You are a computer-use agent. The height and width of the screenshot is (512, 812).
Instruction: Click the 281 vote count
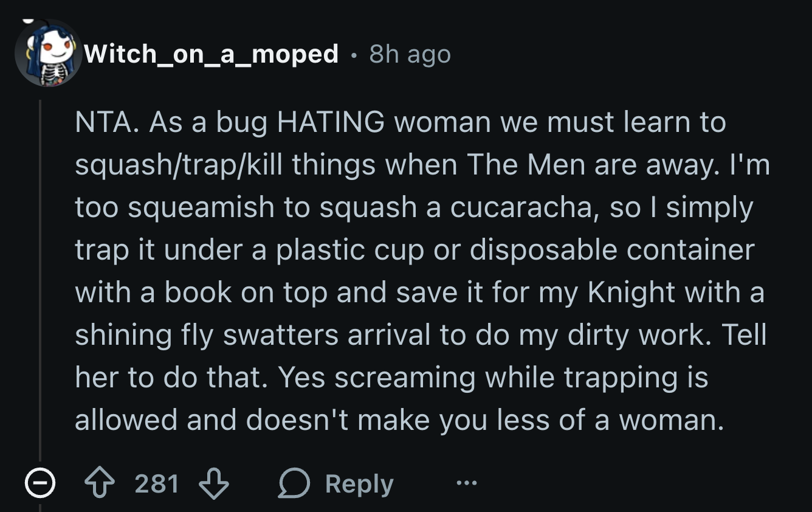pos(157,484)
